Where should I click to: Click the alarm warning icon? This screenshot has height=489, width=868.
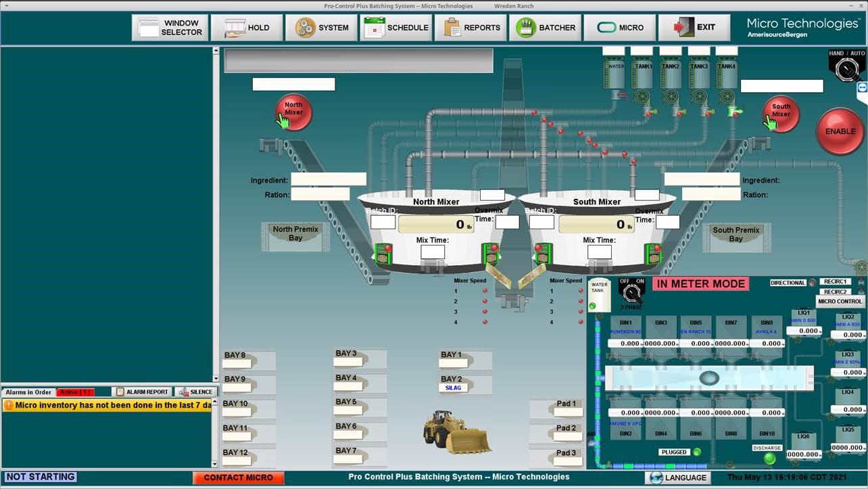(9, 406)
